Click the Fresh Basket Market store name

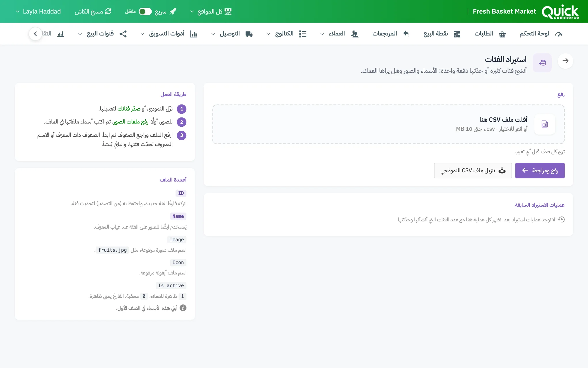504,12
